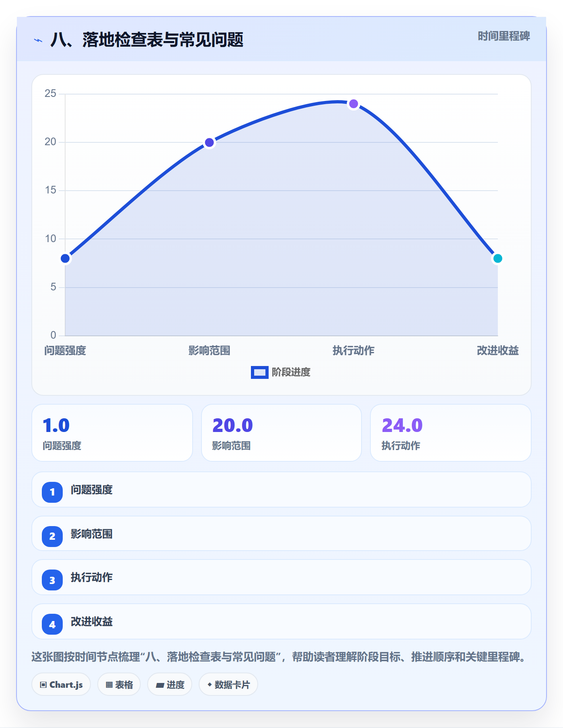This screenshot has height=728, width=563.
Task: Click step badge number 1
Action: (x=52, y=492)
